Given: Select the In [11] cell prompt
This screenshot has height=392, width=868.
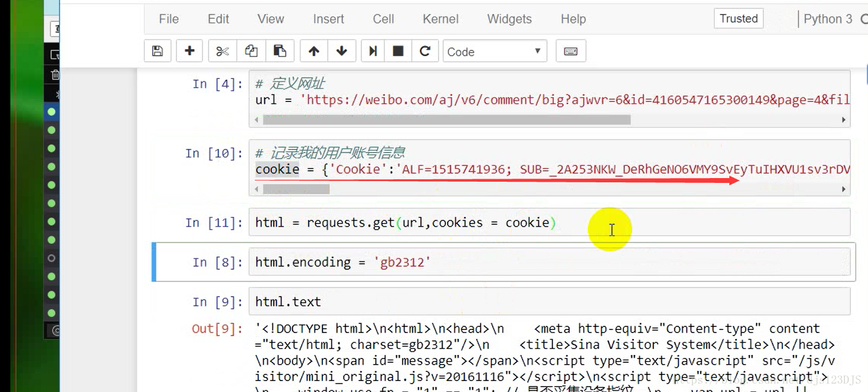Looking at the screenshot, I should (214, 222).
